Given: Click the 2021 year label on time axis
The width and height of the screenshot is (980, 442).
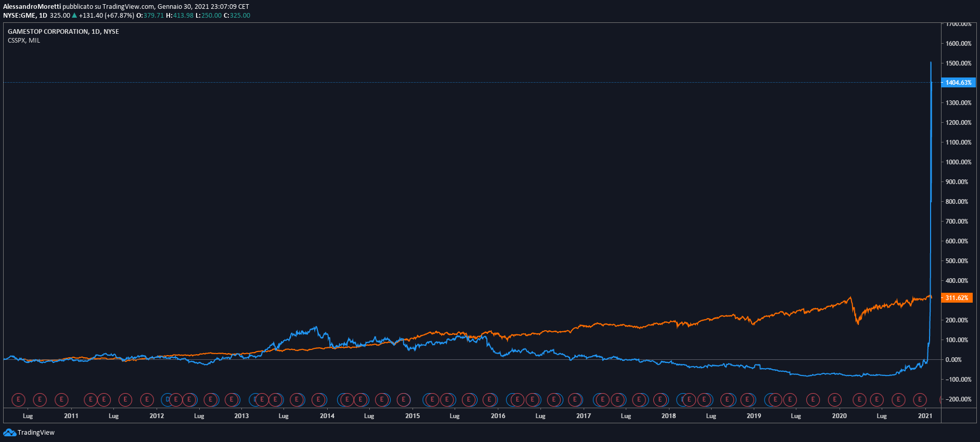Looking at the screenshot, I should pyautogui.click(x=925, y=416).
